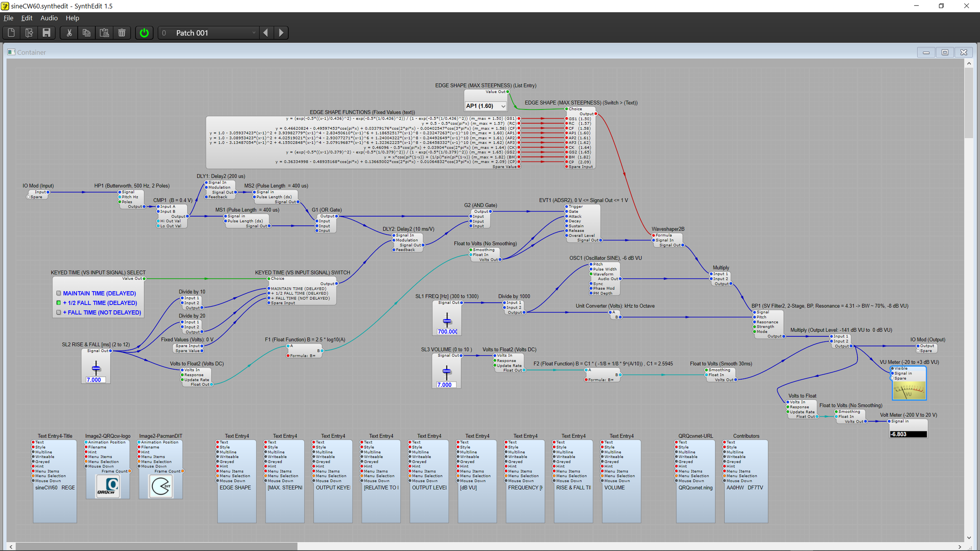Viewport: 980px width, 551px height.
Task: Click the Copy toolbar icon
Action: 86,33
